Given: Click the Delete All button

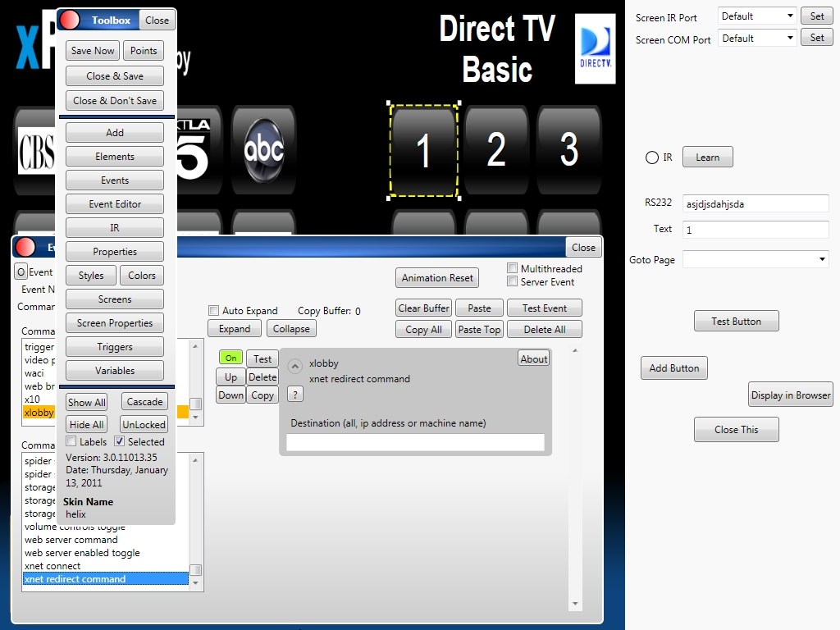Looking at the screenshot, I should [545, 330].
